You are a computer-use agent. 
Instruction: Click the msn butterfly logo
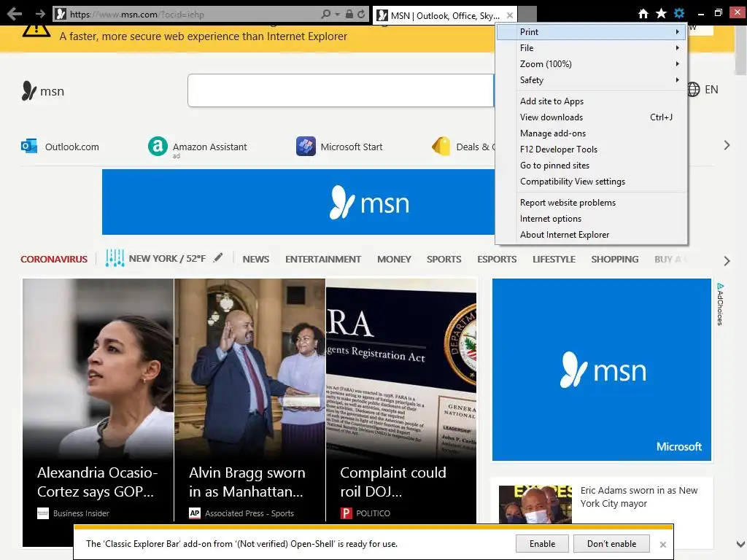(29, 90)
